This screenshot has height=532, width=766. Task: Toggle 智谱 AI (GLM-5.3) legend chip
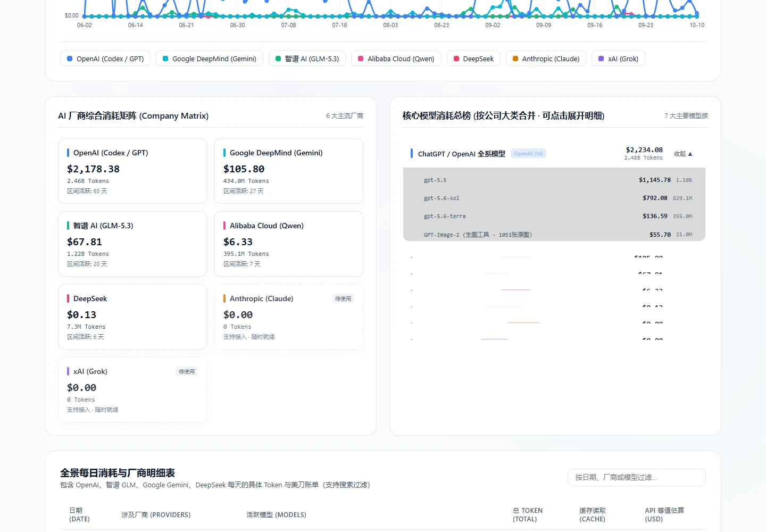tap(307, 59)
